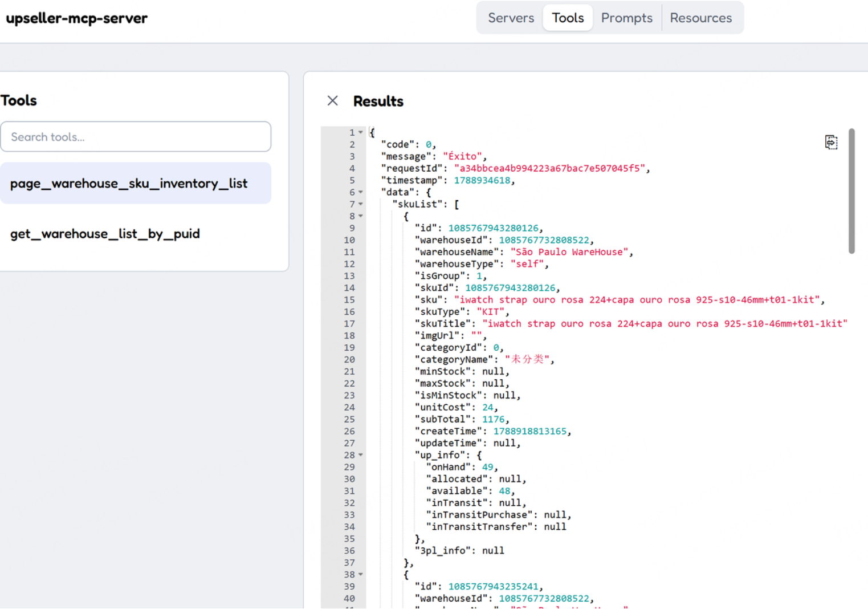The width and height of the screenshot is (868, 609).
Task: Click the "minStock": null line
Action: pyautogui.click(x=462, y=371)
